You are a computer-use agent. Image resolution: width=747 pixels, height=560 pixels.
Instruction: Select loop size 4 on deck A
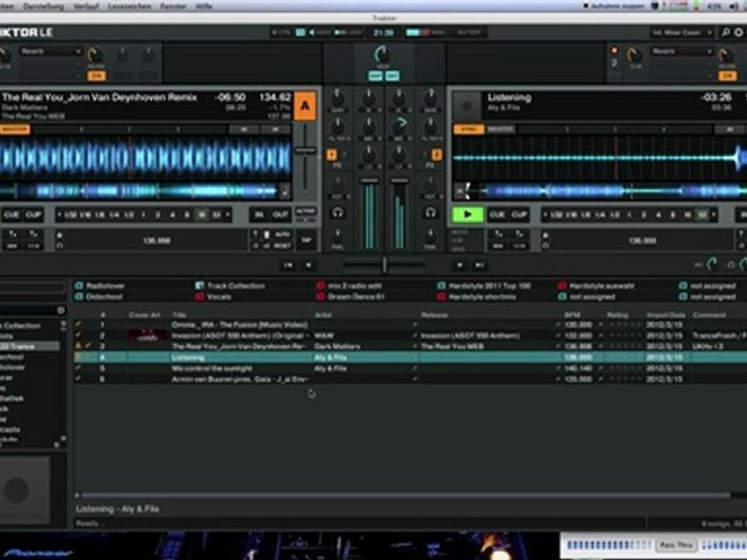pos(172,215)
